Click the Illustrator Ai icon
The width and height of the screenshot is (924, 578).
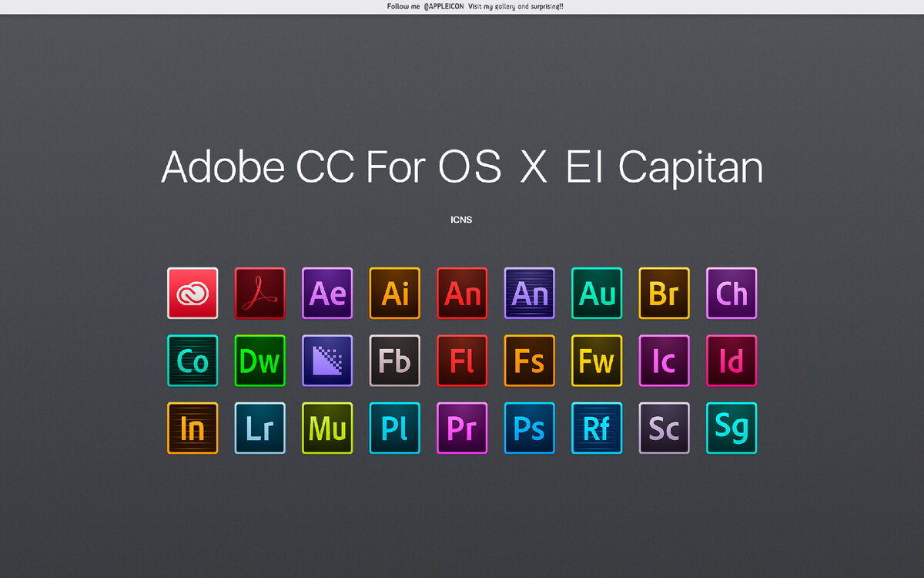coord(394,293)
